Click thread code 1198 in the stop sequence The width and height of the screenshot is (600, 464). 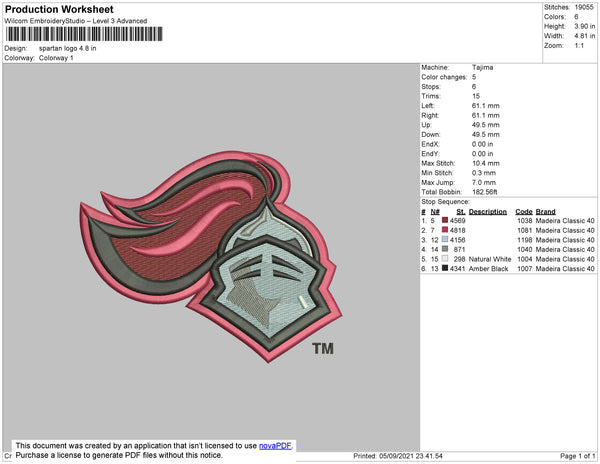tap(525, 240)
